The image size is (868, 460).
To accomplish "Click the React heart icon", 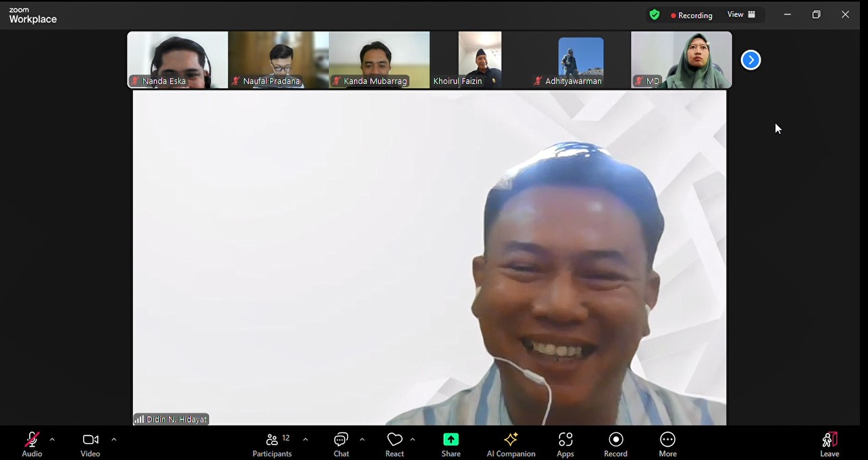I will tap(394, 440).
